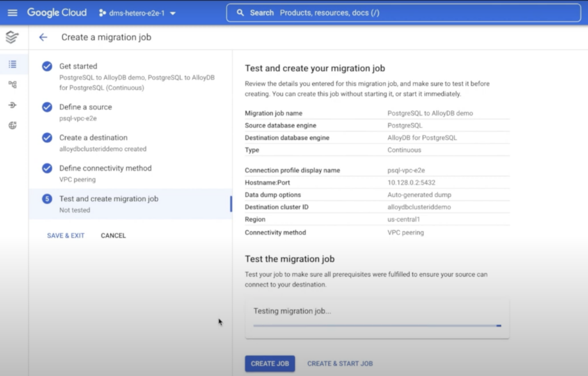Go back using the left arrow
Viewport: 588px width, 376px height.
[43, 37]
